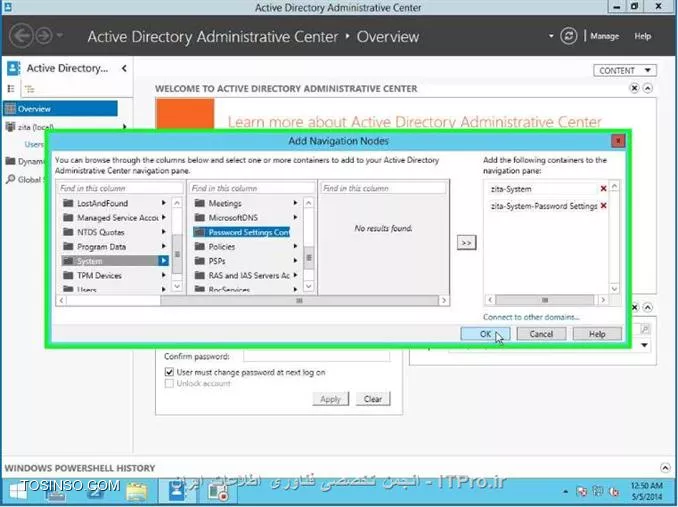Click first column Find in this column field
678x507 pixels.
tap(121, 188)
